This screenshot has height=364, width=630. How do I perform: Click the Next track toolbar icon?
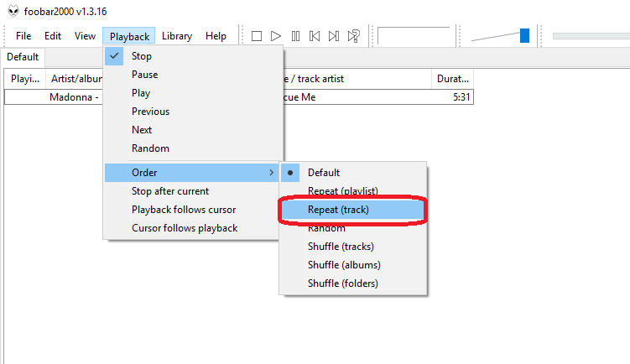pos(334,36)
